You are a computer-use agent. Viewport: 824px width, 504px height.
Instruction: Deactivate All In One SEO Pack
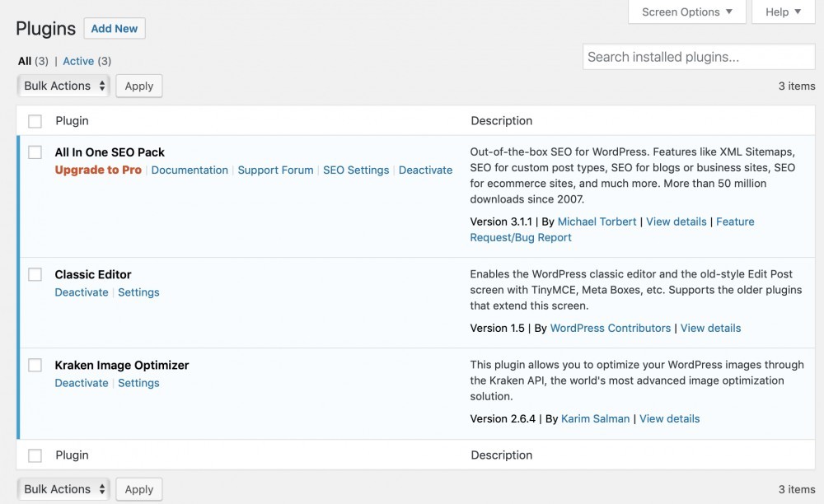425,170
